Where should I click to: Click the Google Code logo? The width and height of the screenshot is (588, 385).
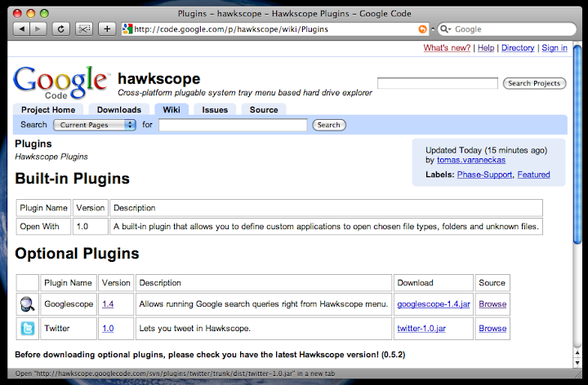(60, 82)
